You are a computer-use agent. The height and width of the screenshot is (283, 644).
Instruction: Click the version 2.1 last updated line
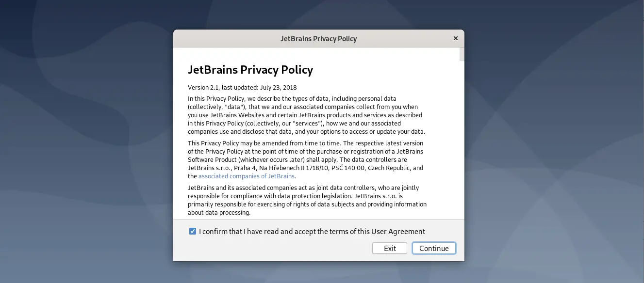click(x=242, y=88)
